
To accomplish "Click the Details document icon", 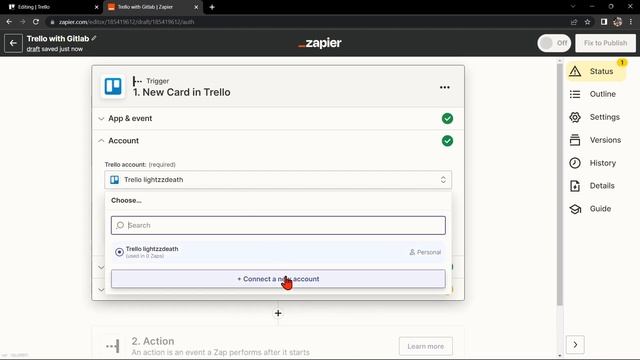I will click(x=575, y=186).
